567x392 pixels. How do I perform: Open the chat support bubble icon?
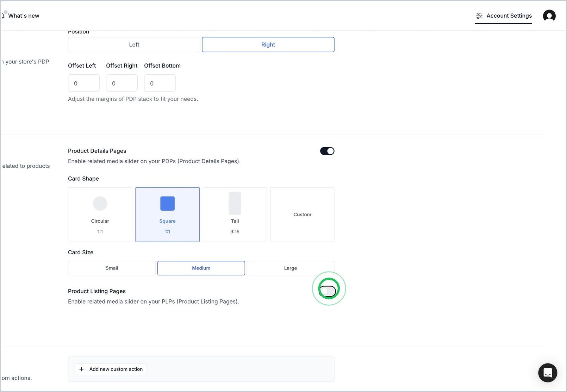(548, 373)
